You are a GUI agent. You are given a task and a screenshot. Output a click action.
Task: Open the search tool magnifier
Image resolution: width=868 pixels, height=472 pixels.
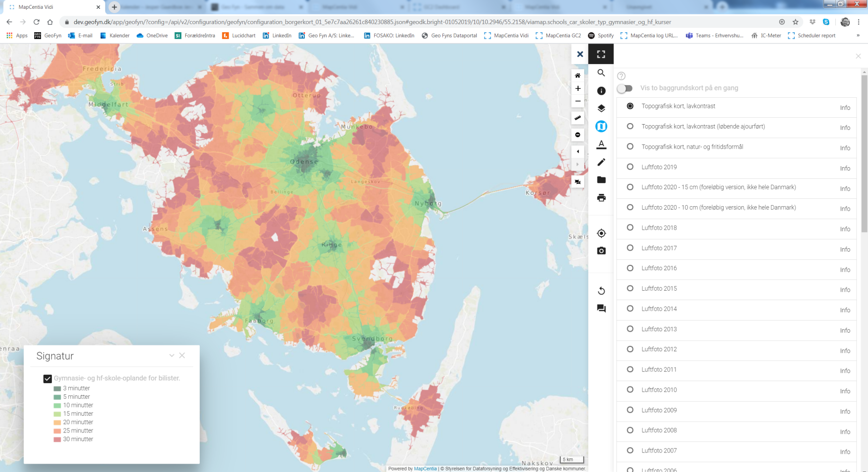(601, 73)
